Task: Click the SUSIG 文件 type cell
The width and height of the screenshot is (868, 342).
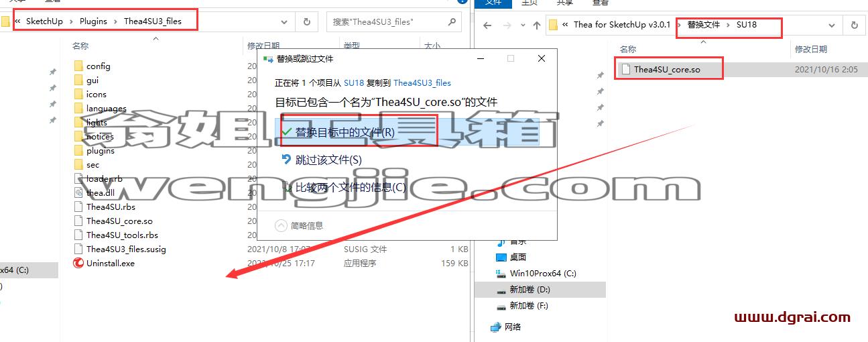Action: point(365,249)
